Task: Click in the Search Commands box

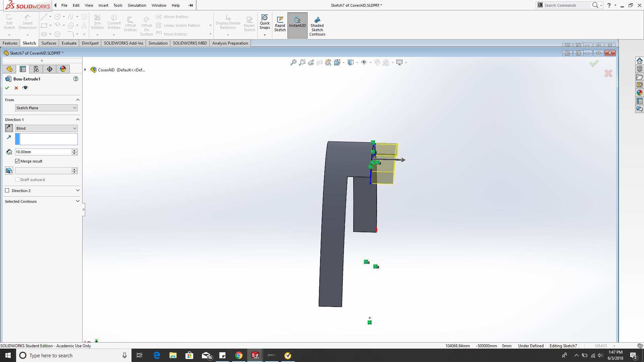Action: [x=567, y=5]
